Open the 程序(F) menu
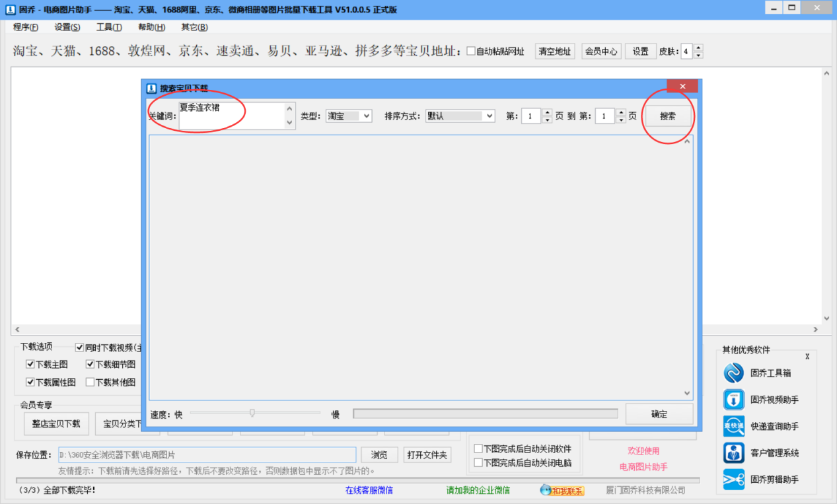This screenshot has width=837, height=504. coord(26,27)
